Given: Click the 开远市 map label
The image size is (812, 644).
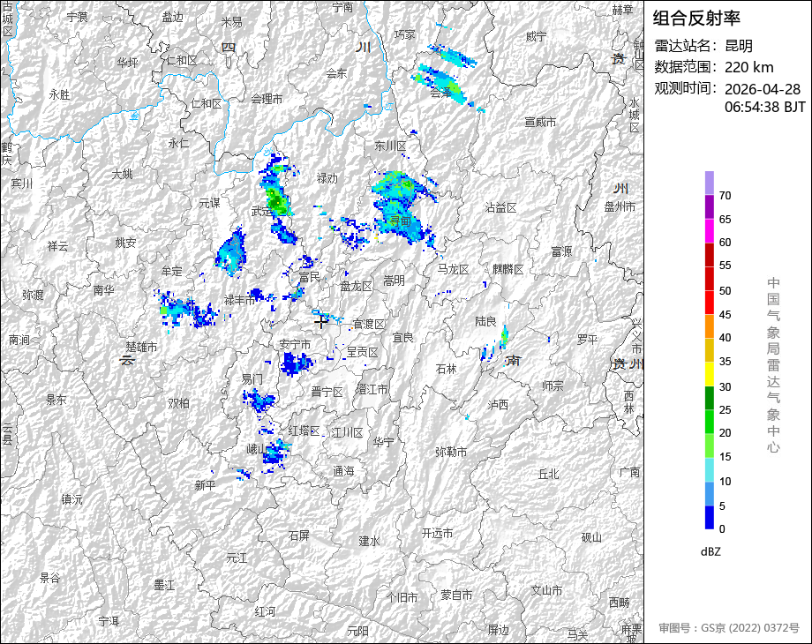Looking at the screenshot, I should click(437, 533).
